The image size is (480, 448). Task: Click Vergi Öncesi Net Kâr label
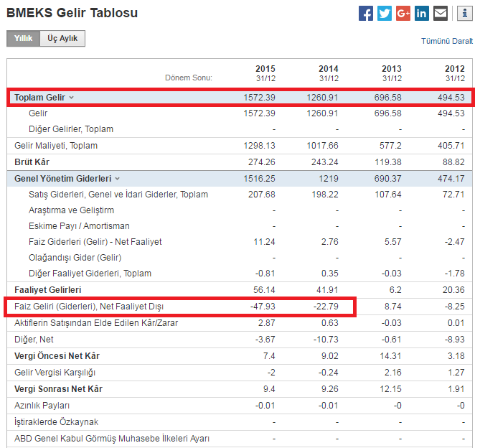pos(57,356)
